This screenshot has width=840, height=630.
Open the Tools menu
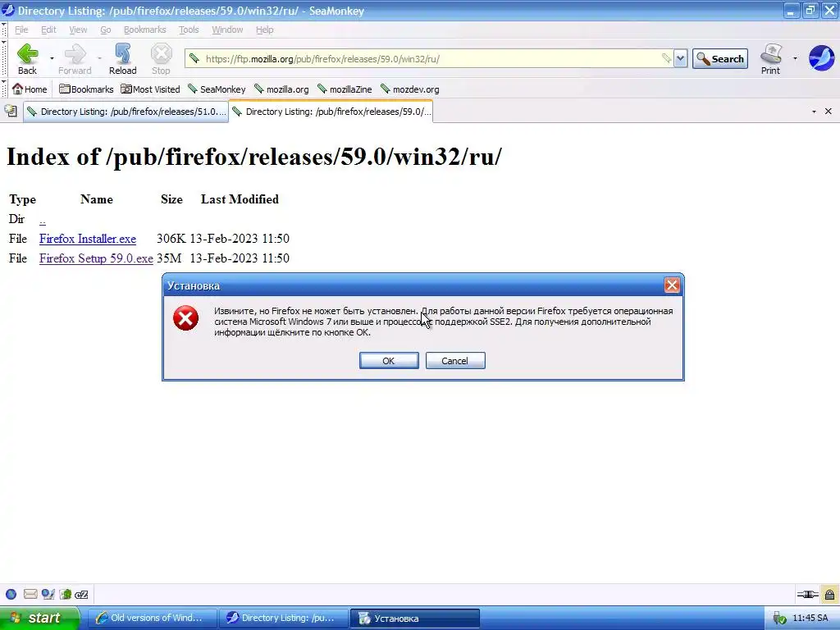[x=189, y=30]
